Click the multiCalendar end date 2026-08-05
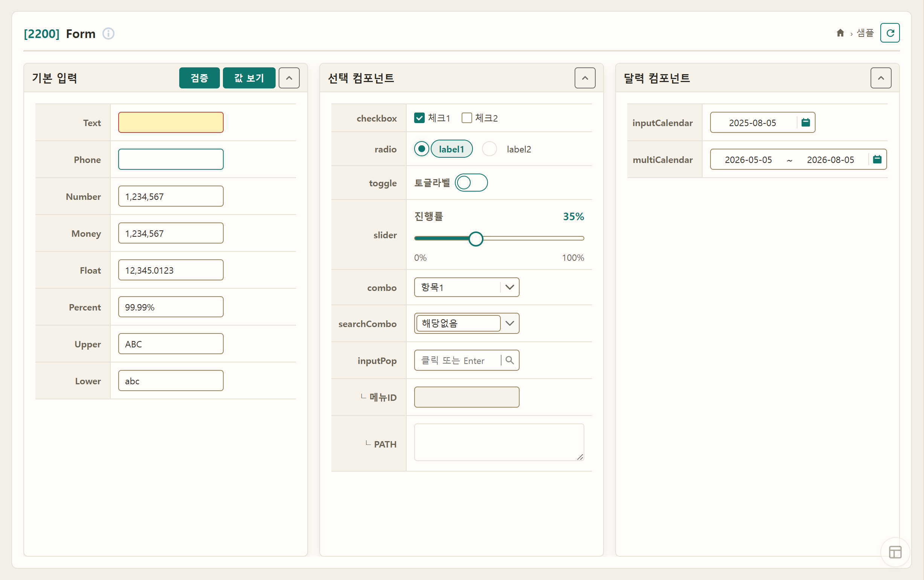Image resolution: width=924 pixels, height=580 pixels. 830,160
